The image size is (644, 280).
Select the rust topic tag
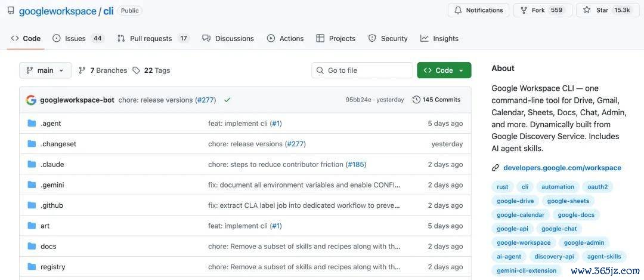coord(502,187)
